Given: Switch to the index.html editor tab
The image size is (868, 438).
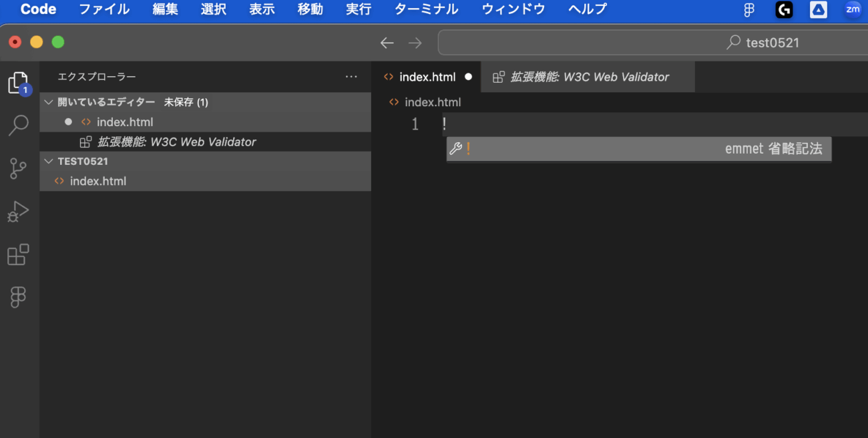Looking at the screenshot, I should click(427, 77).
